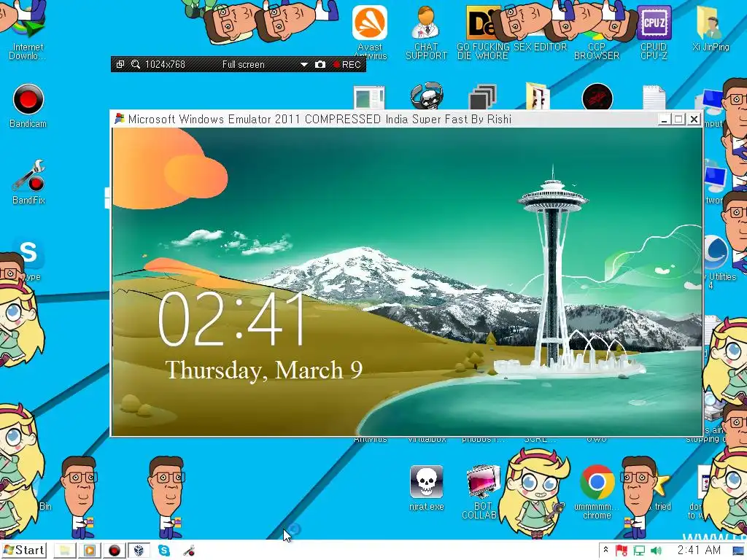Click the show desktop button in tray
The height and width of the screenshot is (560, 747).
pos(738,551)
